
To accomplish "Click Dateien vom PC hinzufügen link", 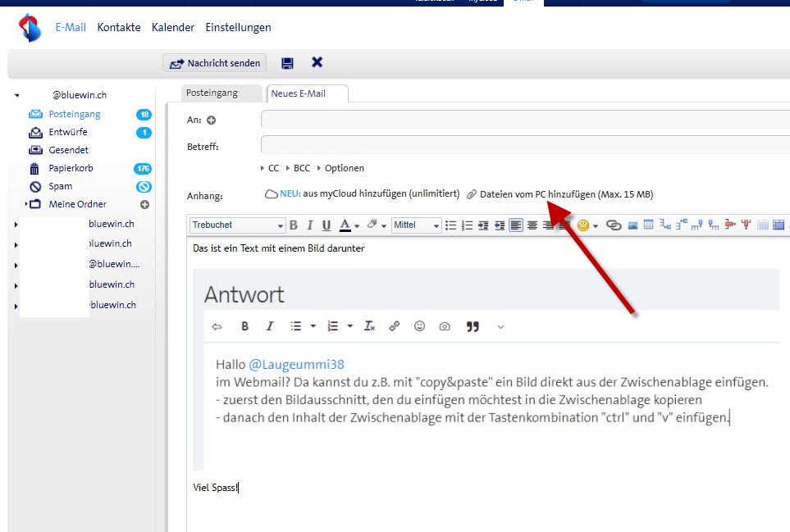I will point(565,194).
